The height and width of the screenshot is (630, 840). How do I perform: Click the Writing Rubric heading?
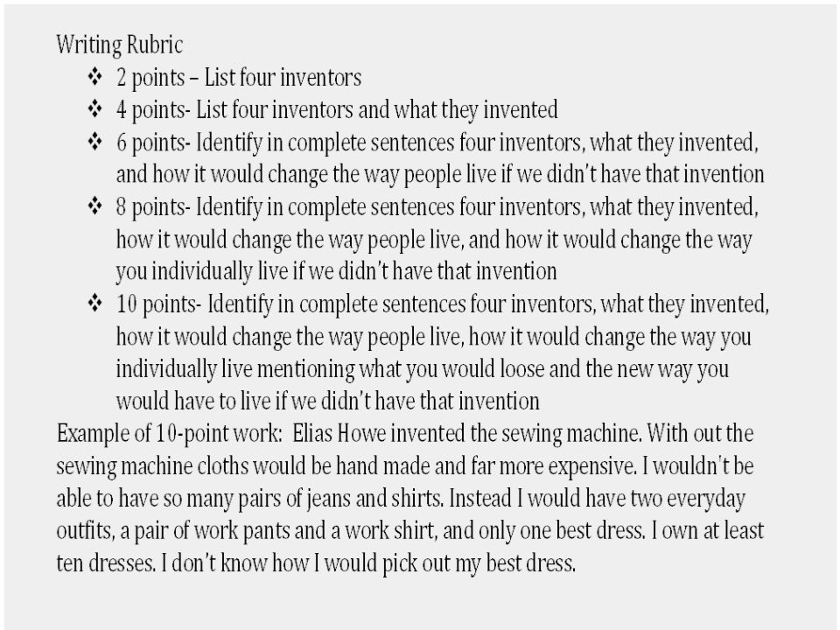tap(120, 45)
